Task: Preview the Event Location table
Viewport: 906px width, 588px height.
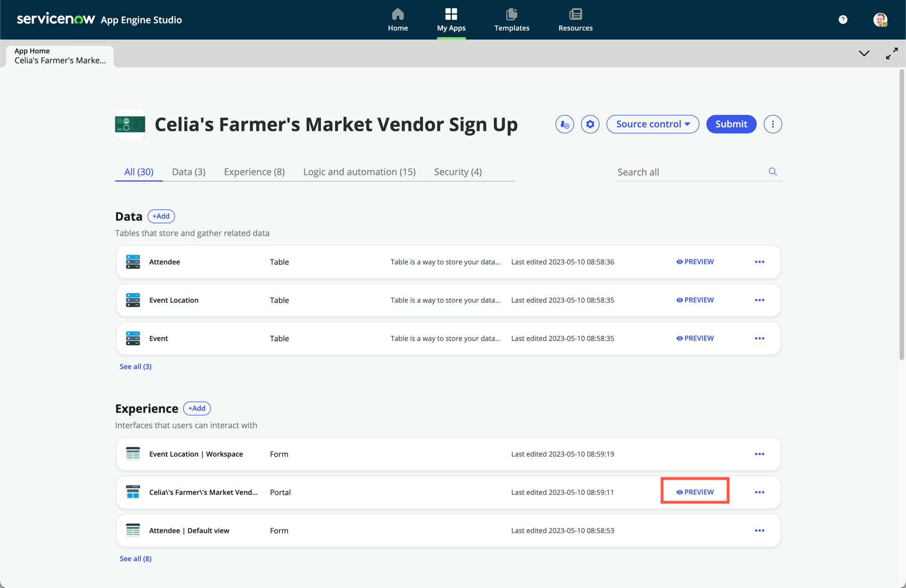Action: pyautogui.click(x=695, y=300)
